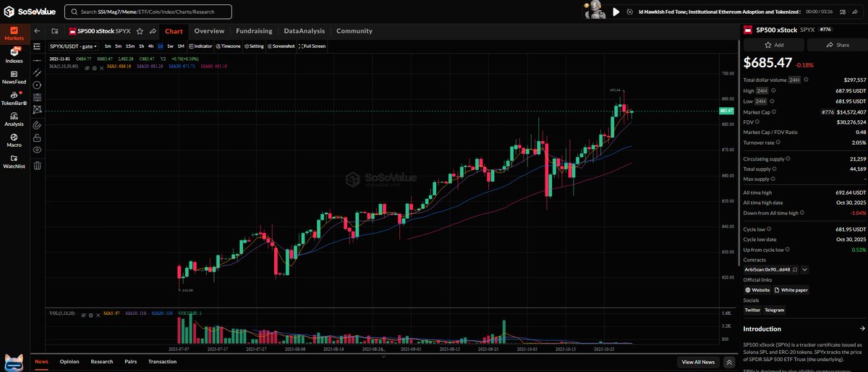Switch to the Overview tab
Viewport: 868px width, 372px height.
click(209, 31)
